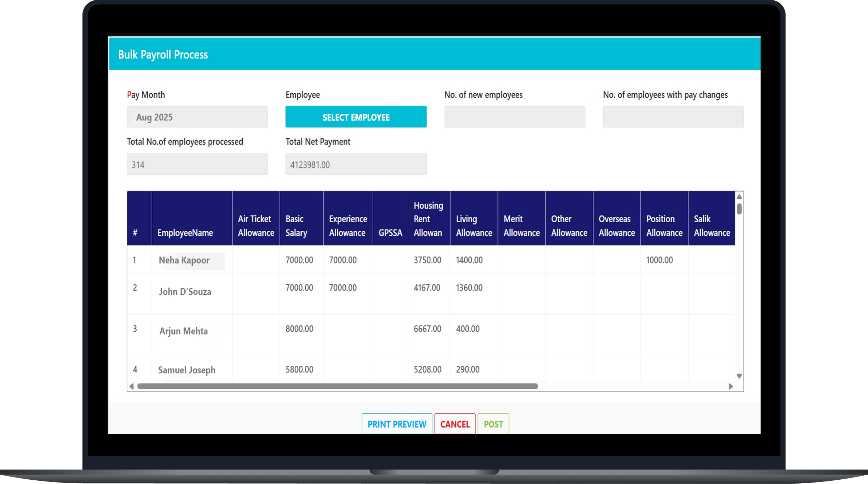Click Neha Kapoor's Experience Allowance 7000.00
Image resolution: width=868 pixels, height=484 pixels.
point(343,260)
